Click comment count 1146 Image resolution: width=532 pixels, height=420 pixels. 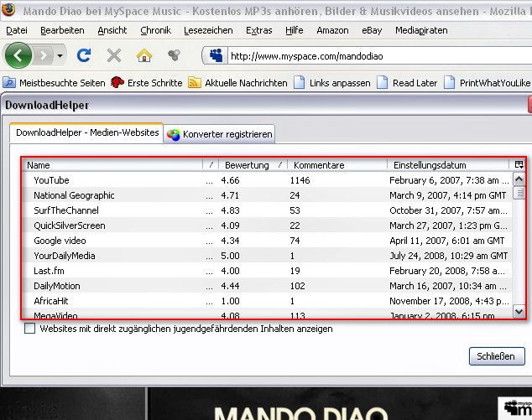coord(300,180)
